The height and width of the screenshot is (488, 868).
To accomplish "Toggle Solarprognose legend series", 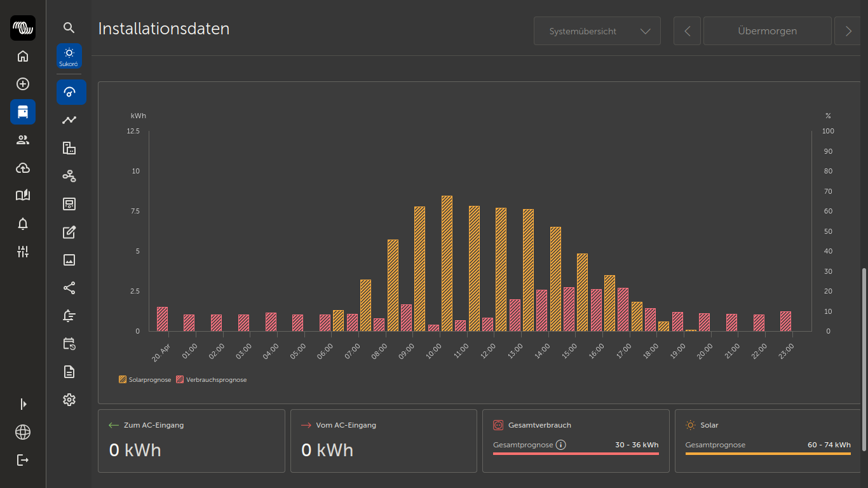I will tap(145, 380).
